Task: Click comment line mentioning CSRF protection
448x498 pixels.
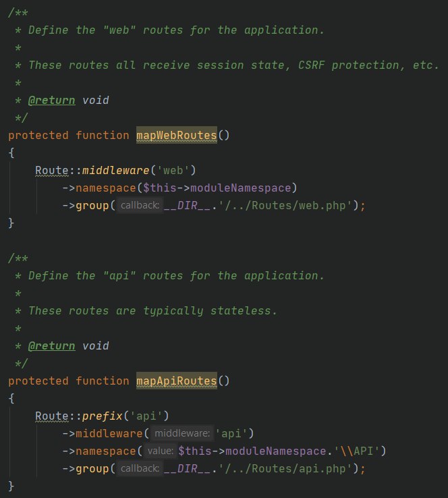Action: click(233, 65)
